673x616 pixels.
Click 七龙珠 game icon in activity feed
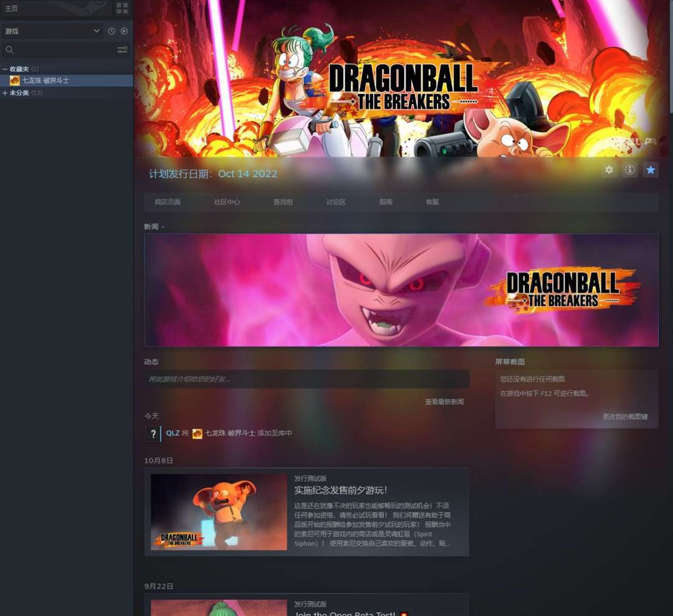198,434
